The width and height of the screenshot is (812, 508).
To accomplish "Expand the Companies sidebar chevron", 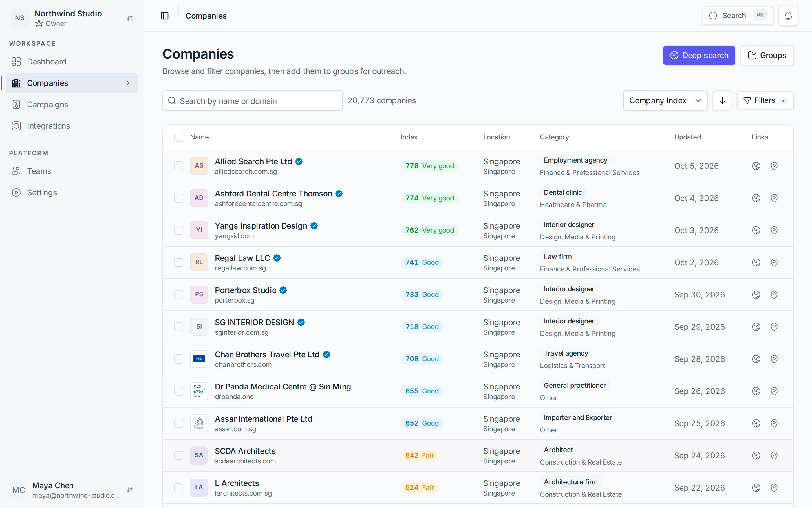I will click(x=128, y=83).
